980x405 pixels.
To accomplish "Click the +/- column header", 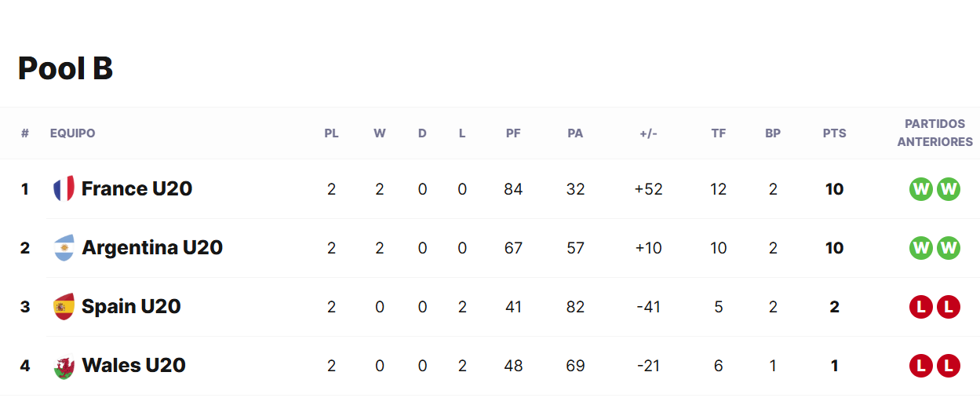I will pyautogui.click(x=648, y=133).
